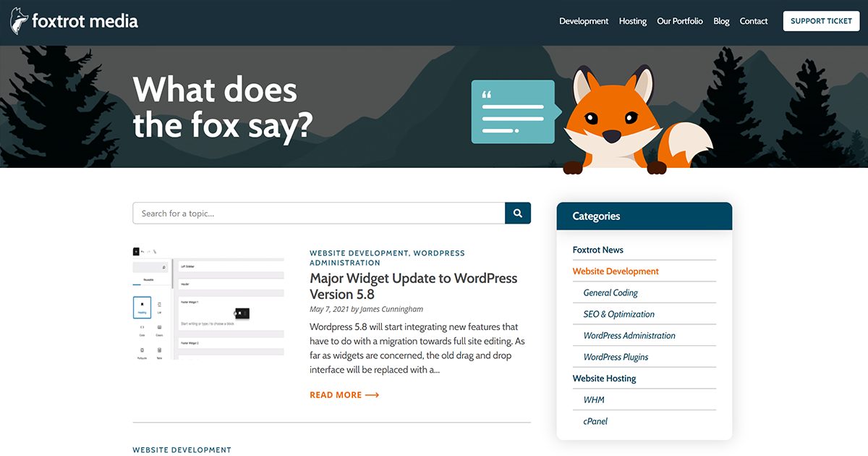868x456 pixels.
Task: Open the cPanel subcategory under Website Hosting
Action: pyautogui.click(x=595, y=421)
